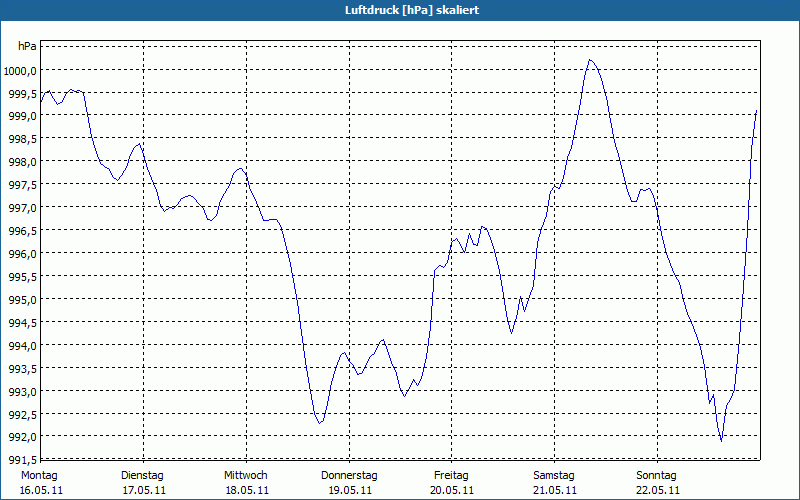
Task: Select the '18.05.11' date label
Action: click(x=247, y=491)
